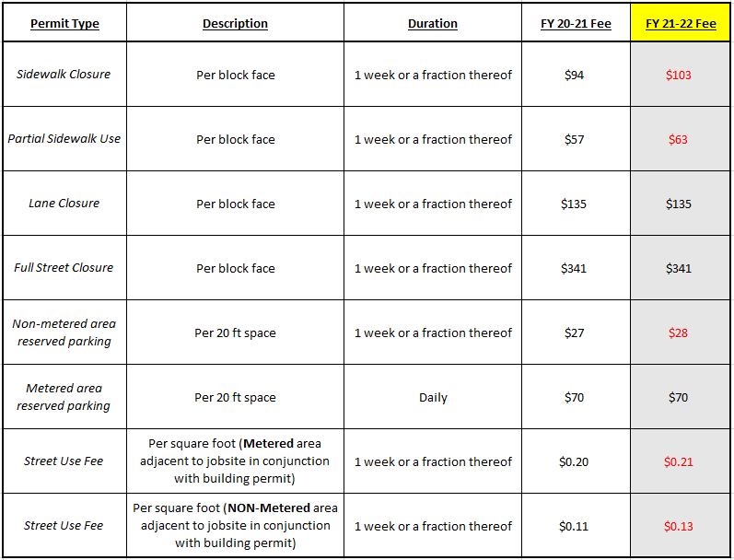Click the FY 20-21 Fee header

576,24
